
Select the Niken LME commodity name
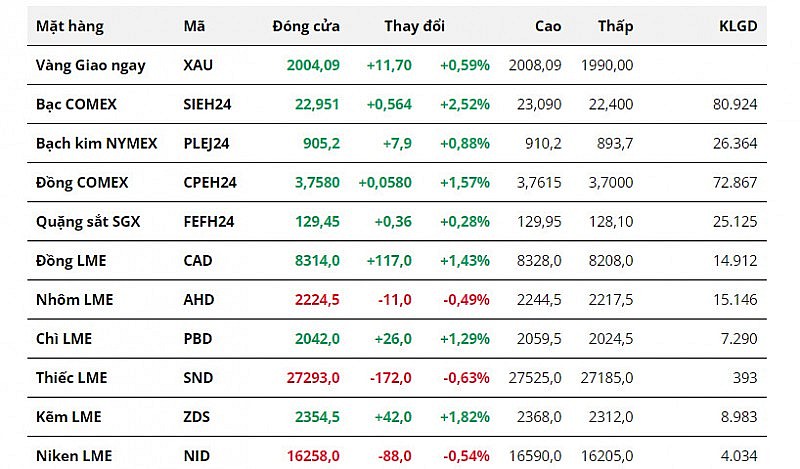(73, 455)
